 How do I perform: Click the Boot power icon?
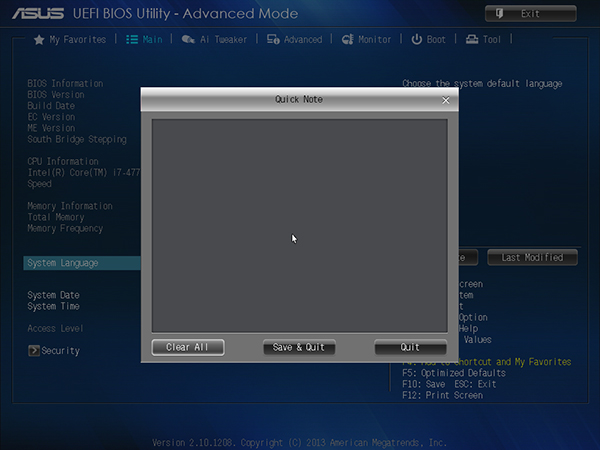(416, 39)
